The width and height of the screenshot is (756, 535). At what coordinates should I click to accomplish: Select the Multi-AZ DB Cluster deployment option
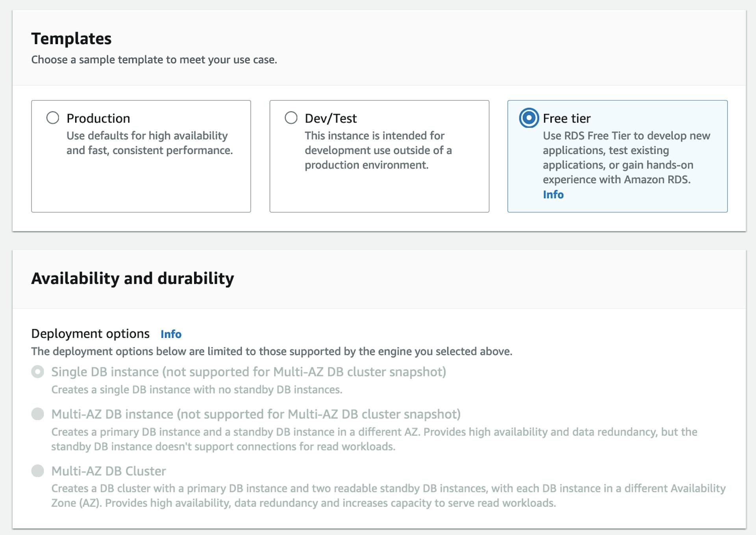[x=38, y=471]
